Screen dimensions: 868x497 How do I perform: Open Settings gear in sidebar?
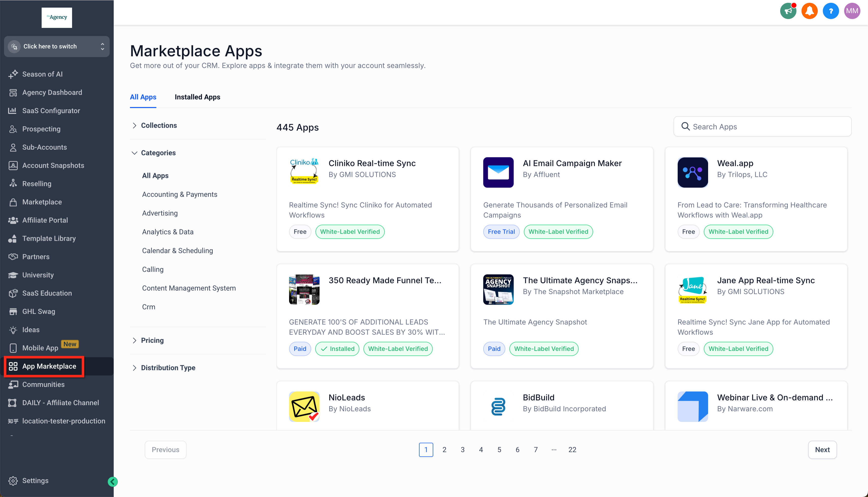[29, 481]
